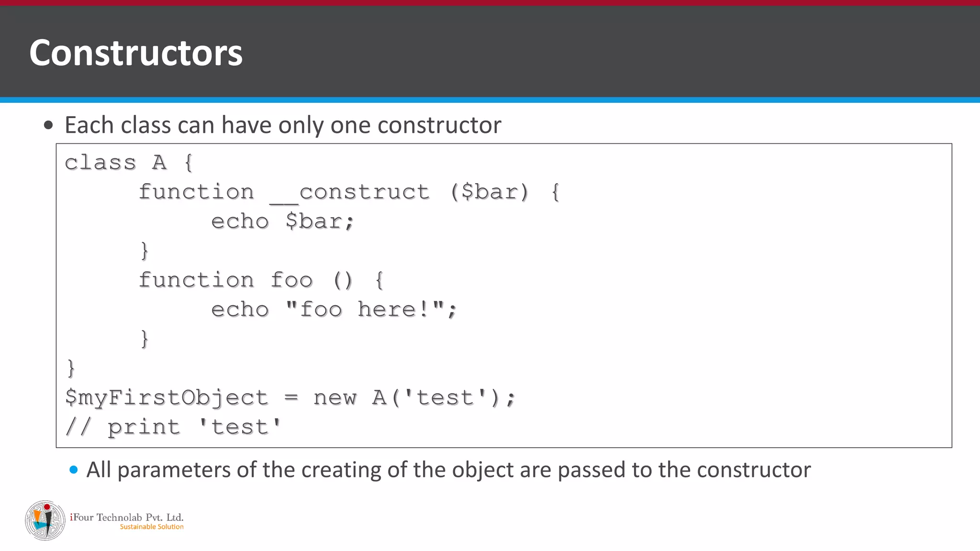
Task: Click the blue bullet before 'All parameters'
Action: (x=73, y=470)
